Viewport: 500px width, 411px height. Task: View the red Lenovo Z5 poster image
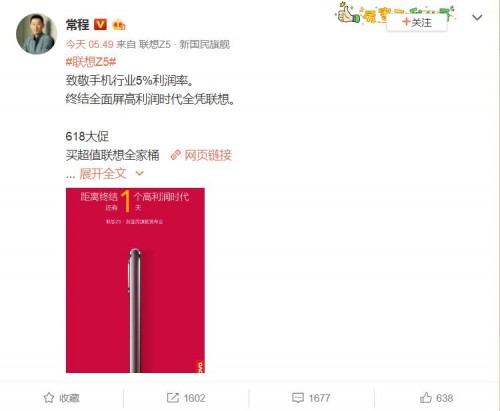[135, 280]
